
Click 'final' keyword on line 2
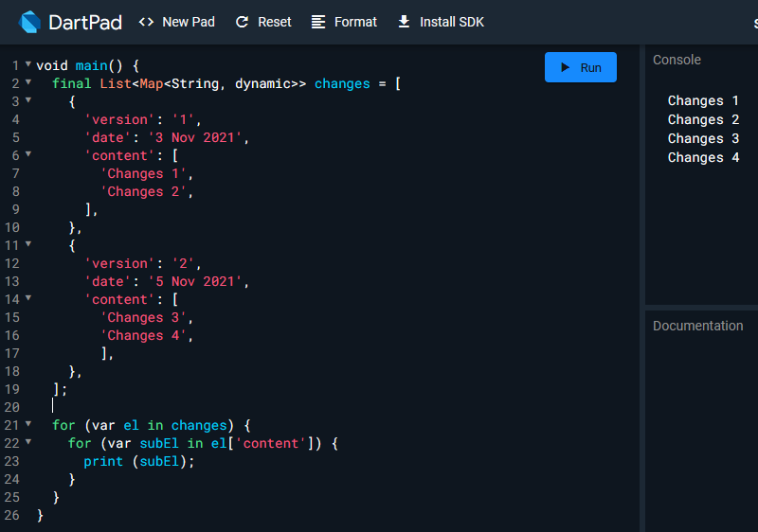point(72,83)
